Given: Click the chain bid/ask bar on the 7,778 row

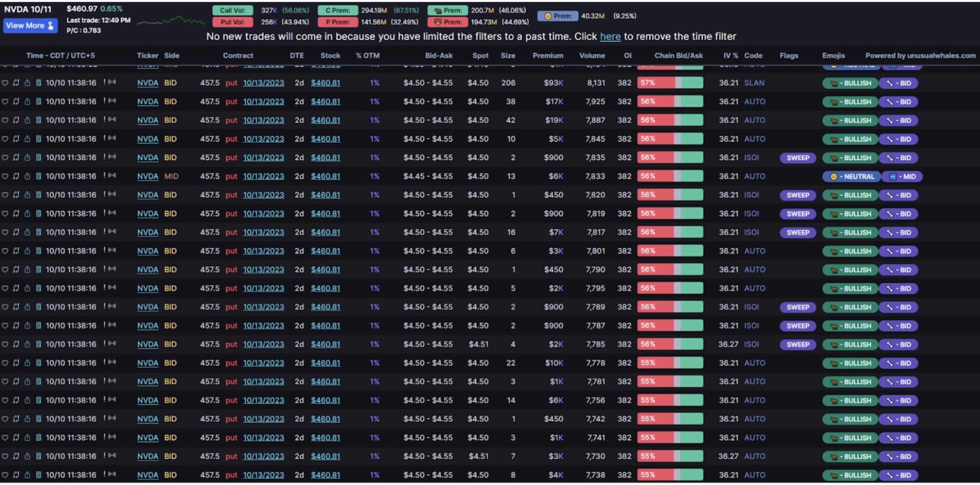Looking at the screenshot, I should tap(670, 363).
